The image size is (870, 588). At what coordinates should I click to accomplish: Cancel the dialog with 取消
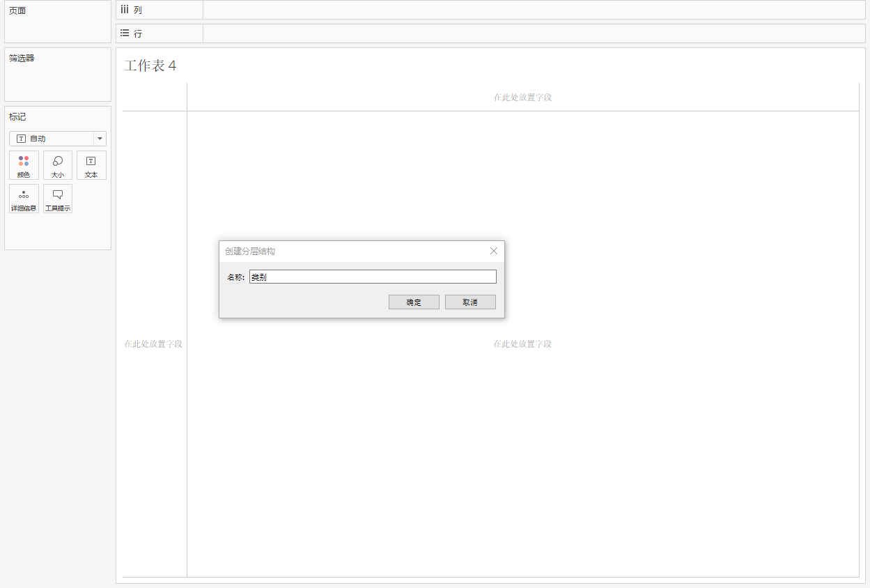pyautogui.click(x=470, y=302)
